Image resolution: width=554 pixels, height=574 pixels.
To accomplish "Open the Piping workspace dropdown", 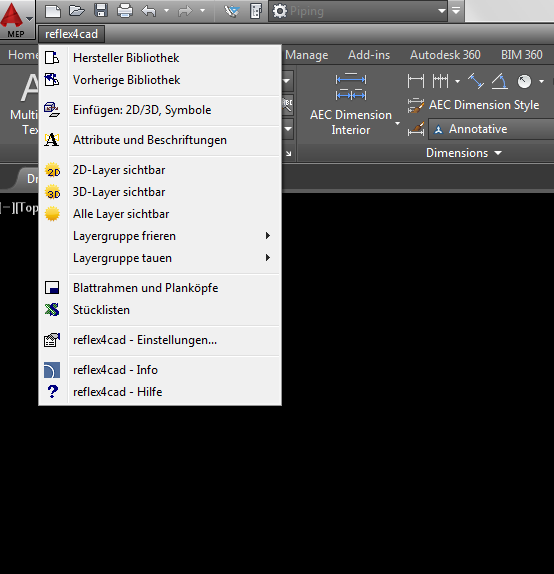I will point(358,11).
